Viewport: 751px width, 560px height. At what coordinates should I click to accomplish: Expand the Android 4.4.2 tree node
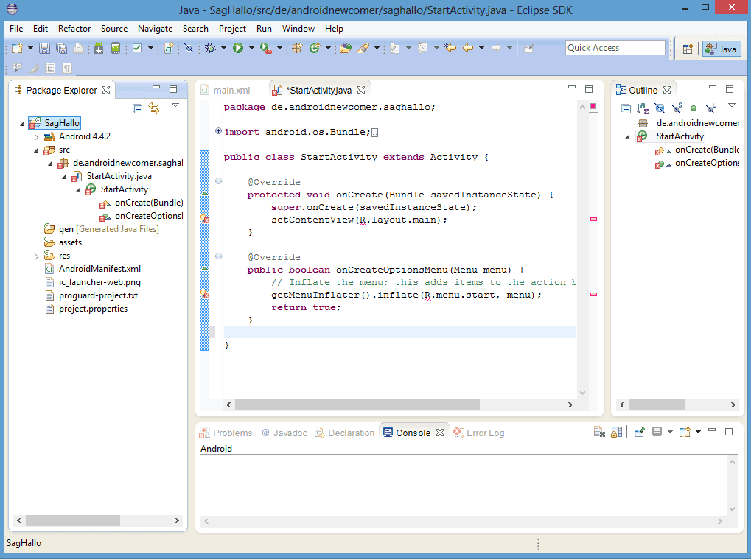pos(36,137)
